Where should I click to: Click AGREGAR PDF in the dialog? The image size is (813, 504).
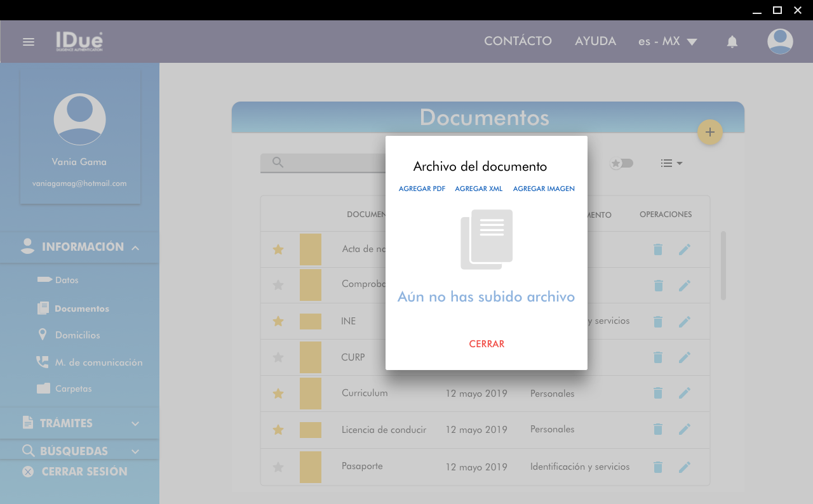422,189
